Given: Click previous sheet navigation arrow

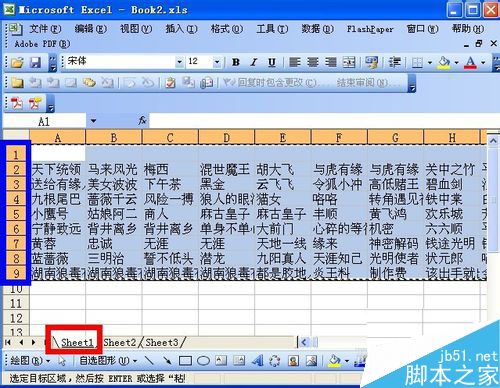Looking at the screenshot, I should point(21,342).
